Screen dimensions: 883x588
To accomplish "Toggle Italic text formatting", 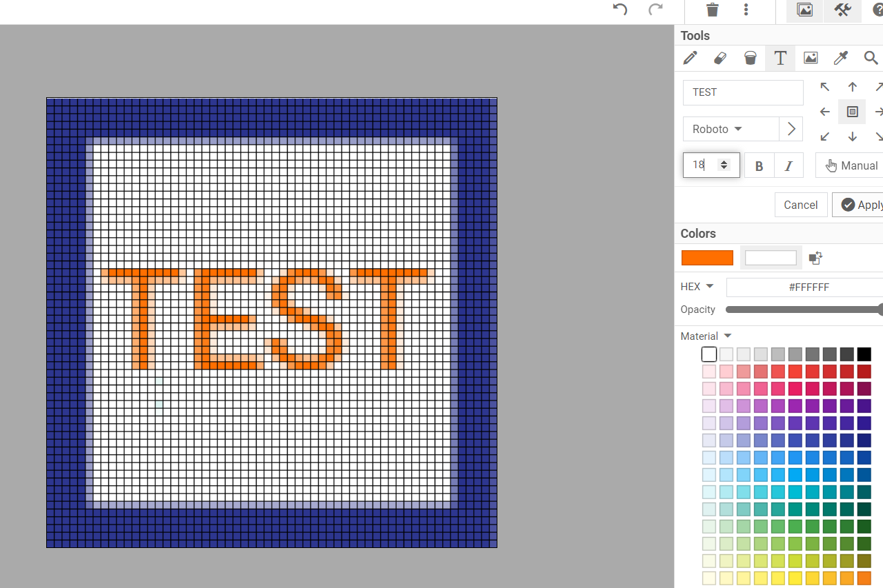I will [x=788, y=166].
